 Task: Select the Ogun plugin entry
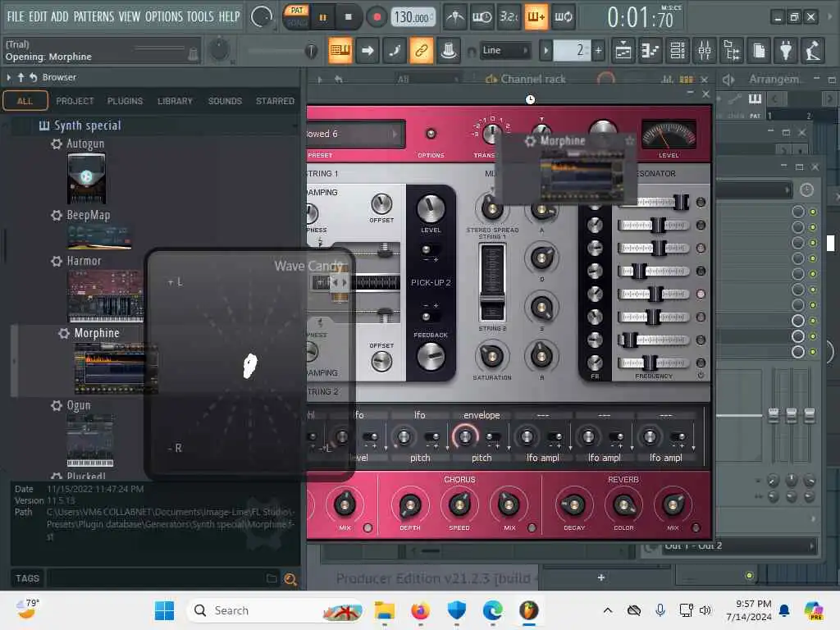(78, 405)
